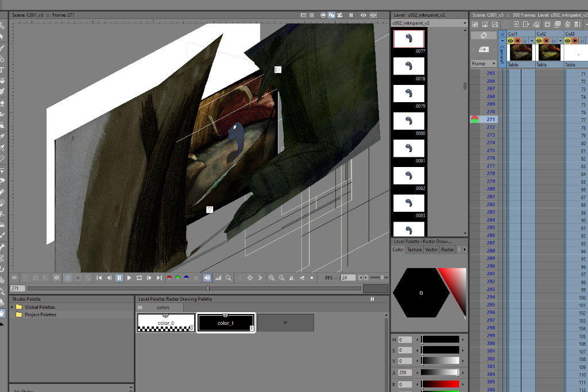Click the zoom in magnifier in the playback bar
Image resolution: width=588 pixels, height=392 pixels.
[x=272, y=278]
